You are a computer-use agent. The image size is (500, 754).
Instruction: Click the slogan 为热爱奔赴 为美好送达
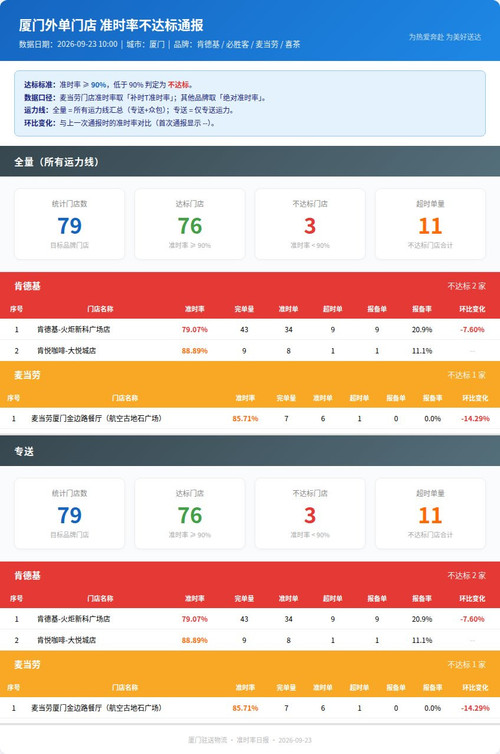point(445,37)
